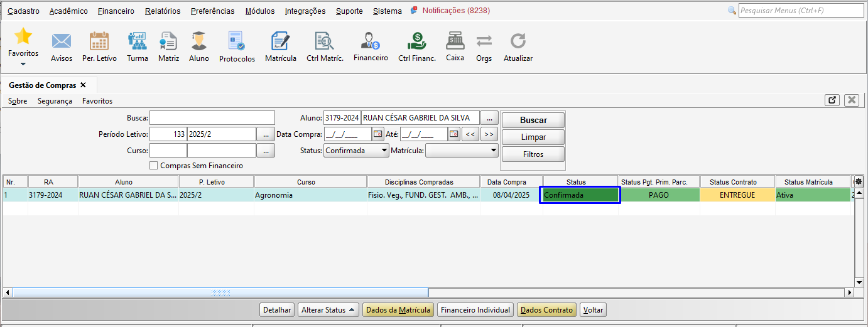Open Per. Letivo calendar icon
The height and width of the screenshot is (327, 868).
99,41
